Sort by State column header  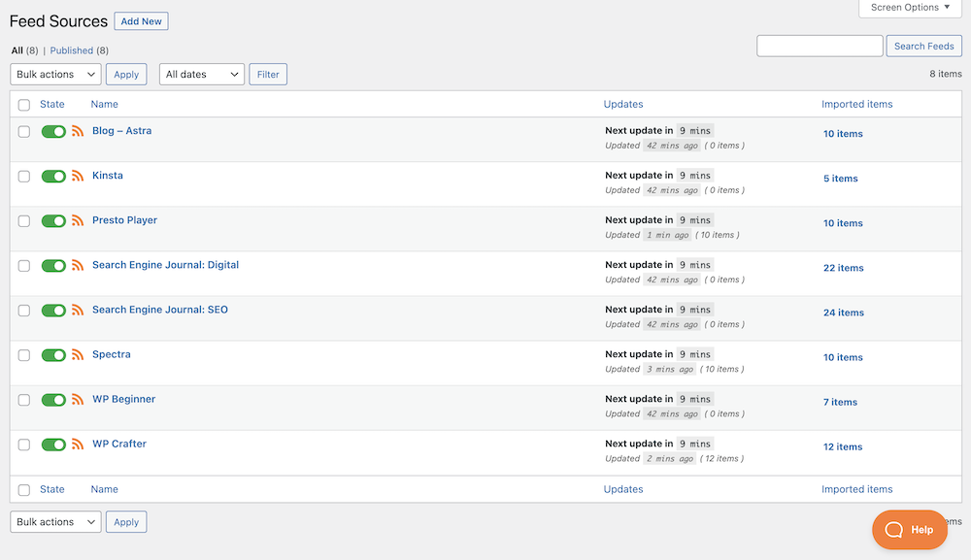click(x=52, y=104)
